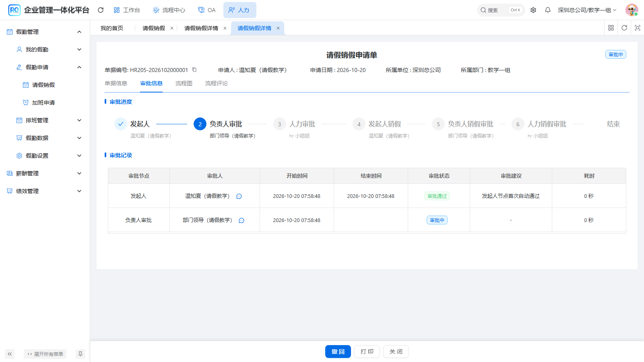The image size is (644, 362).
Task: Click the 撤回 button
Action: pos(338,352)
